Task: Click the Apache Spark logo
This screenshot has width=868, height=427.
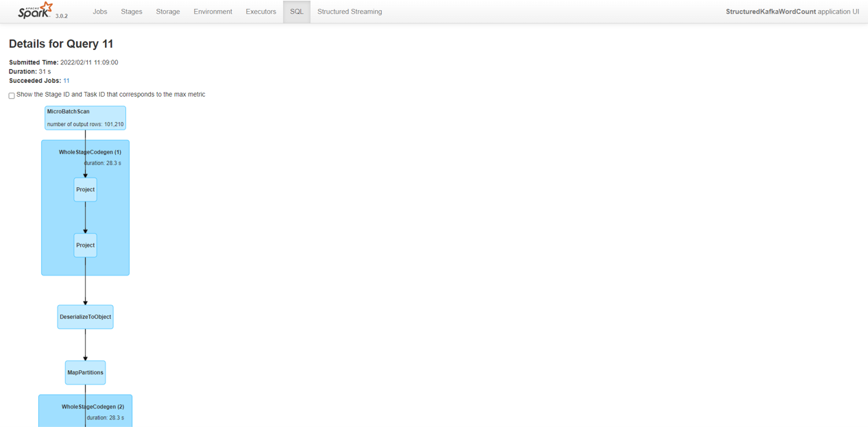Action: pos(35,11)
